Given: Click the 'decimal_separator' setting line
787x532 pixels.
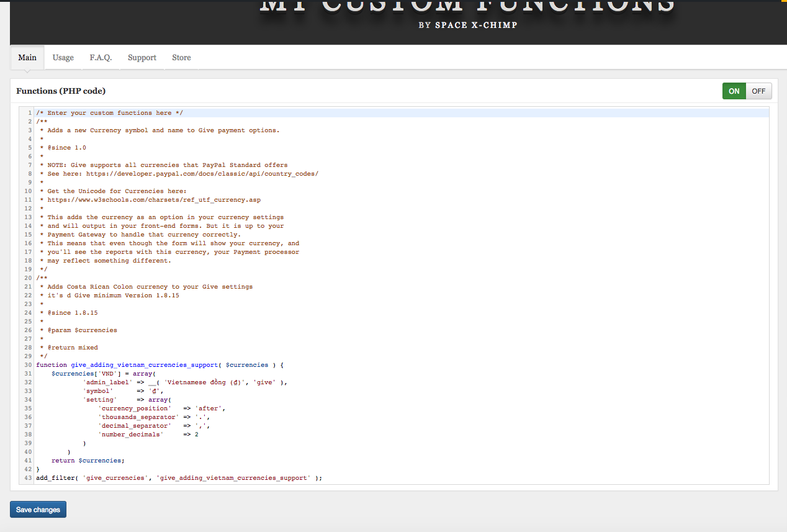Looking at the screenshot, I should [154, 426].
